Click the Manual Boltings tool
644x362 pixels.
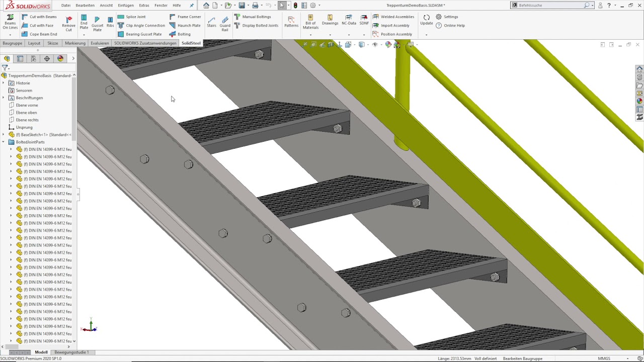(253, 17)
